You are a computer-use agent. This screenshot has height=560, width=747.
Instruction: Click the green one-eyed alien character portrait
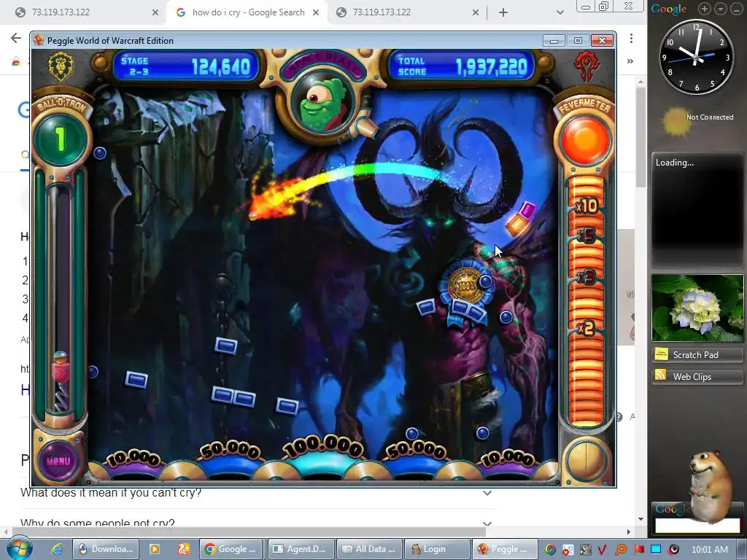click(322, 104)
